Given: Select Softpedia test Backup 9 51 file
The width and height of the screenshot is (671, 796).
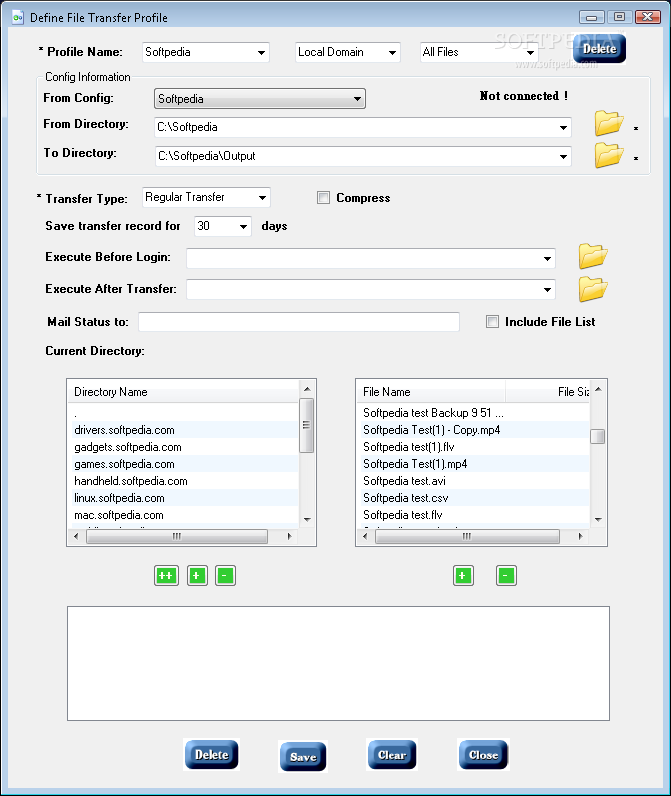Looking at the screenshot, I should pyautogui.click(x=473, y=413).
